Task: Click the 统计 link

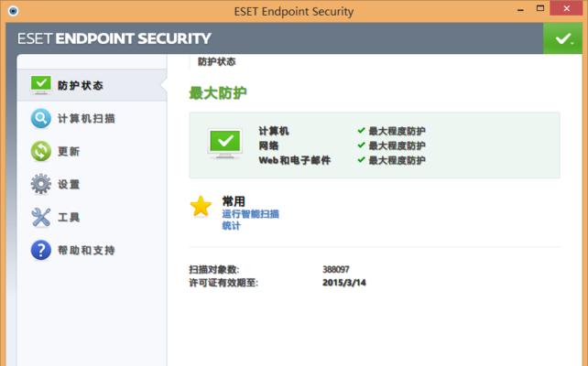Action: click(x=232, y=225)
